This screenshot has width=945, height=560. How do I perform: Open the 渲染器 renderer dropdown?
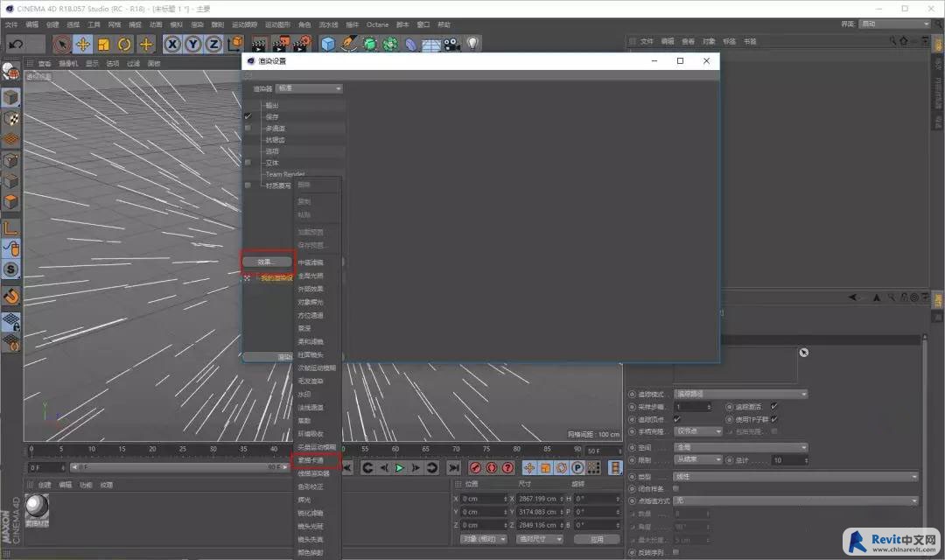(309, 88)
